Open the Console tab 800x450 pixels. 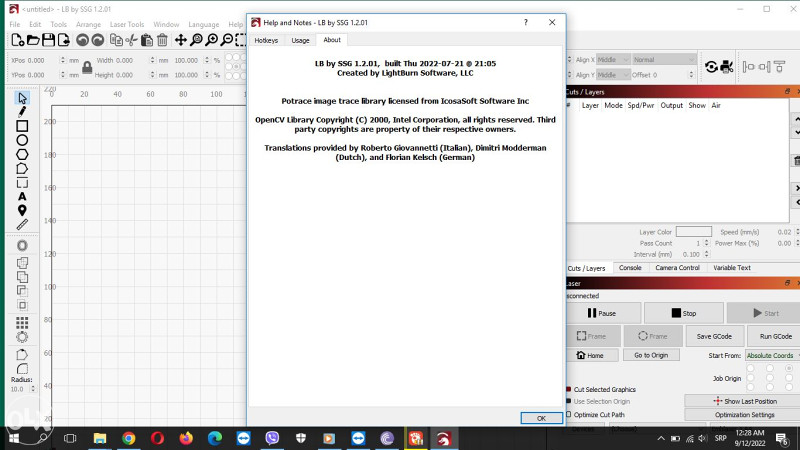pyautogui.click(x=630, y=268)
